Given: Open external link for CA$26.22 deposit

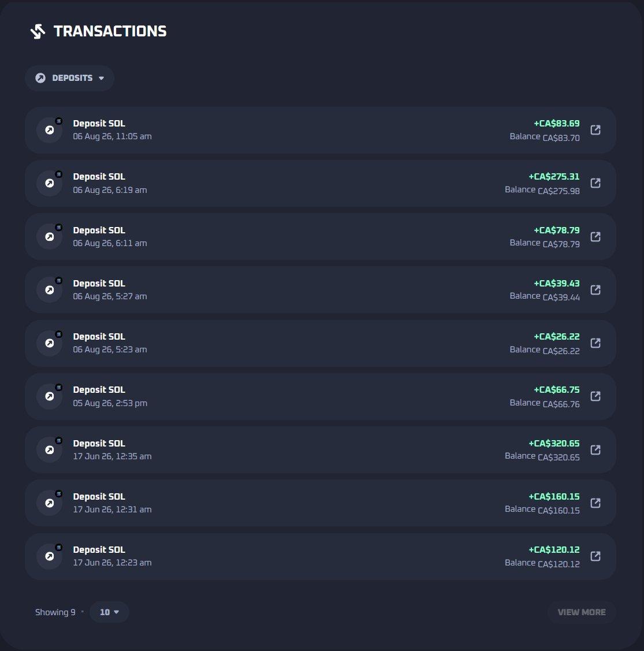Looking at the screenshot, I should coord(595,343).
